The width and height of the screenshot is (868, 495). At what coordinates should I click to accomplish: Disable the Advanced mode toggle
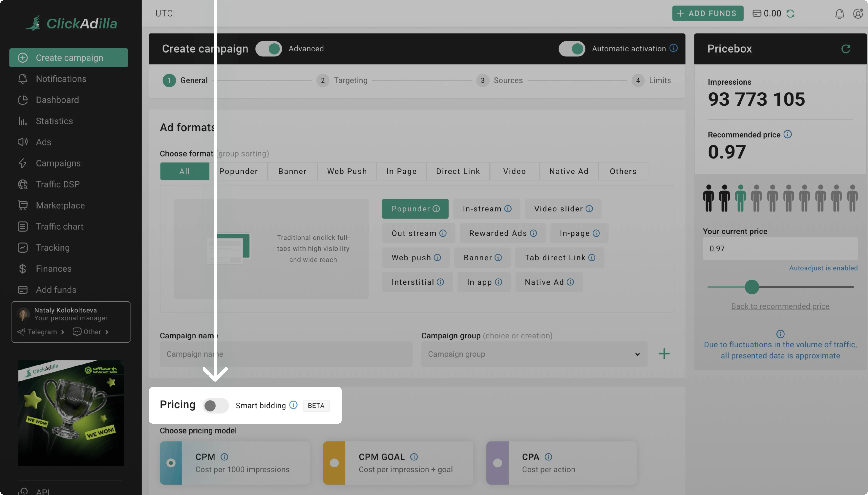point(269,49)
